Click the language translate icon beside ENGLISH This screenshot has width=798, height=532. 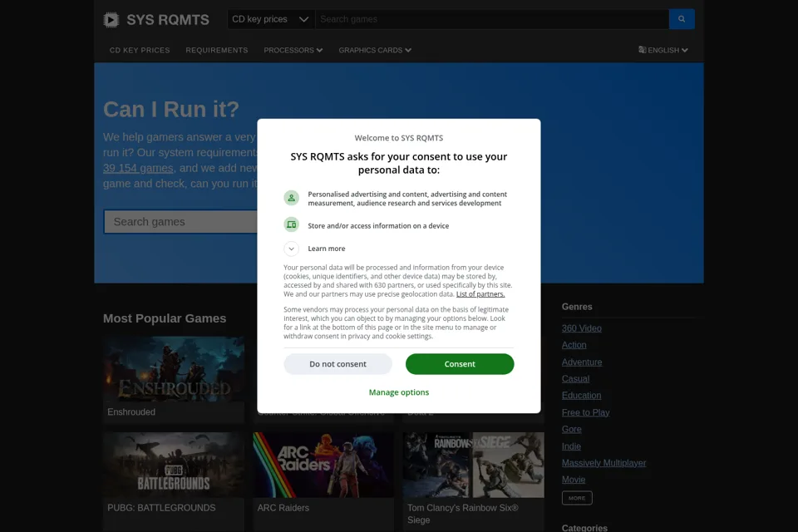(643, 50)
